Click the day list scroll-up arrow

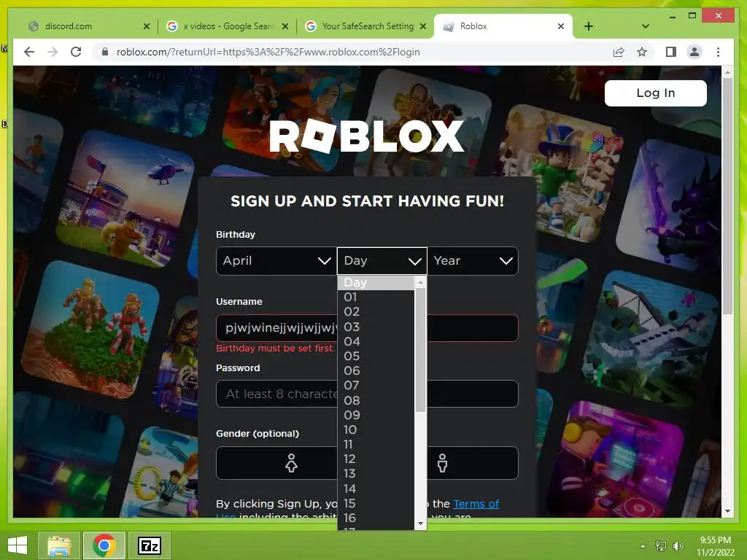pos(420,283)
